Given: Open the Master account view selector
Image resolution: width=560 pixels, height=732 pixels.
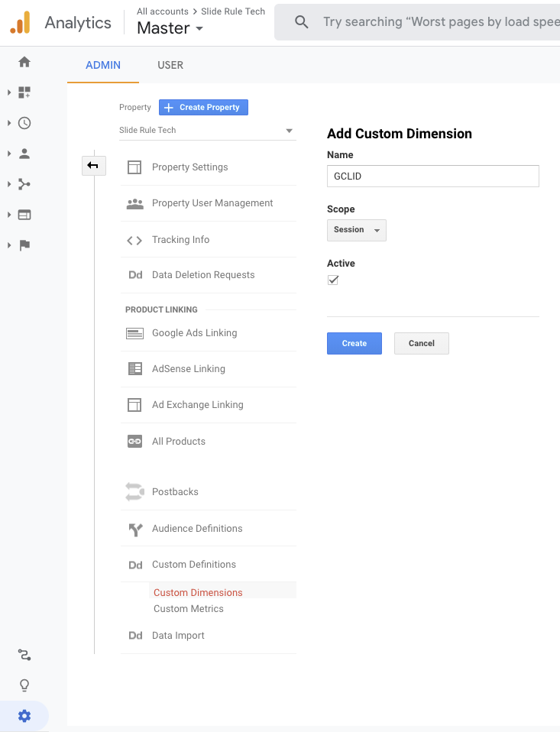Looking at the screenshot, I should [x=170, y=28].
